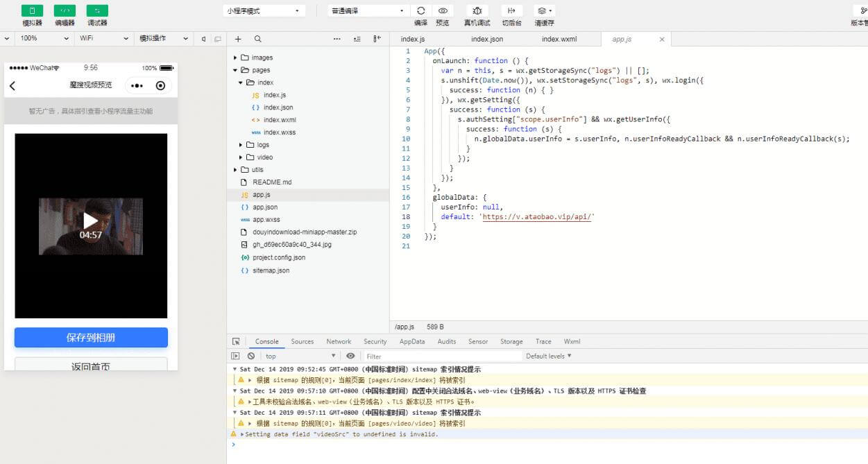This screenshot has width=868, height=464.
Task: Start real device debugging (真机调试)
Action: click(x=477, y=11)
